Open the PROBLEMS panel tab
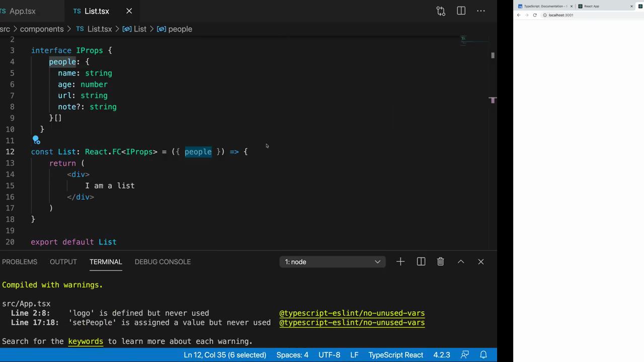The width and height of the screenshot is (644, 362). [x=20, y=262]
